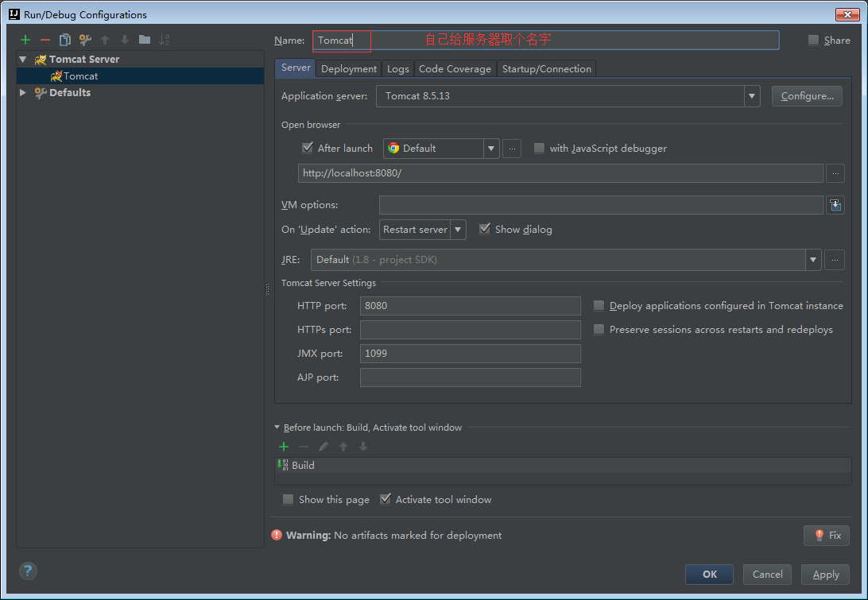Viewport: 868px width, 600px height.
Task: Open edit defaults wrench icon in toolbar
Action: tap(85, 40)
